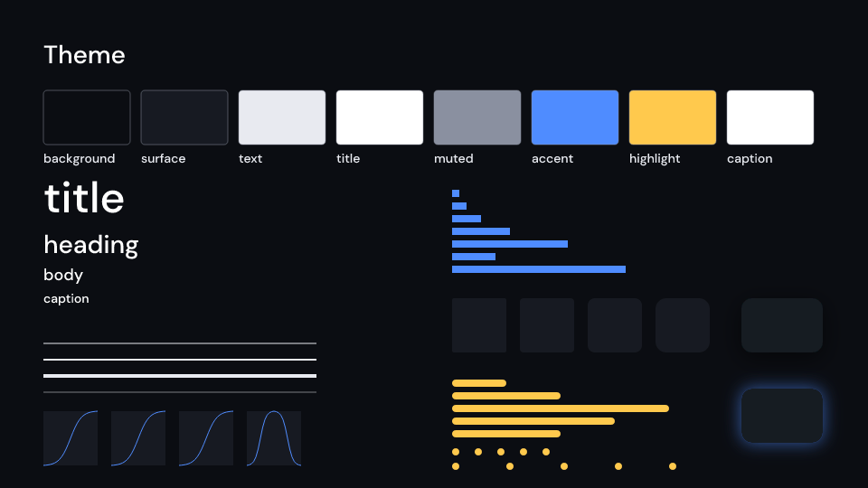Image resolution: width=868 pixels, height=488 pixels.
Task: Click the "muted" swatch label
Action: pyautogui.click(x=453, y=159)
